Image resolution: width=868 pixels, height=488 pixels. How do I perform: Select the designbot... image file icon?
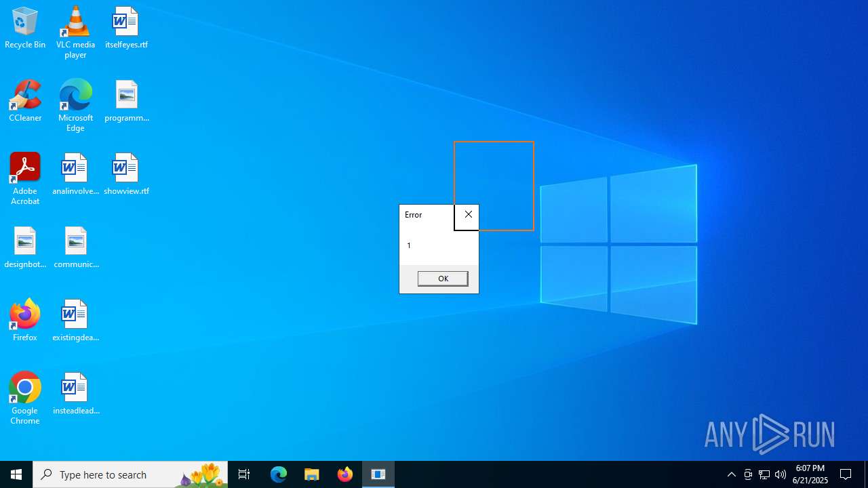coord(25,248)
